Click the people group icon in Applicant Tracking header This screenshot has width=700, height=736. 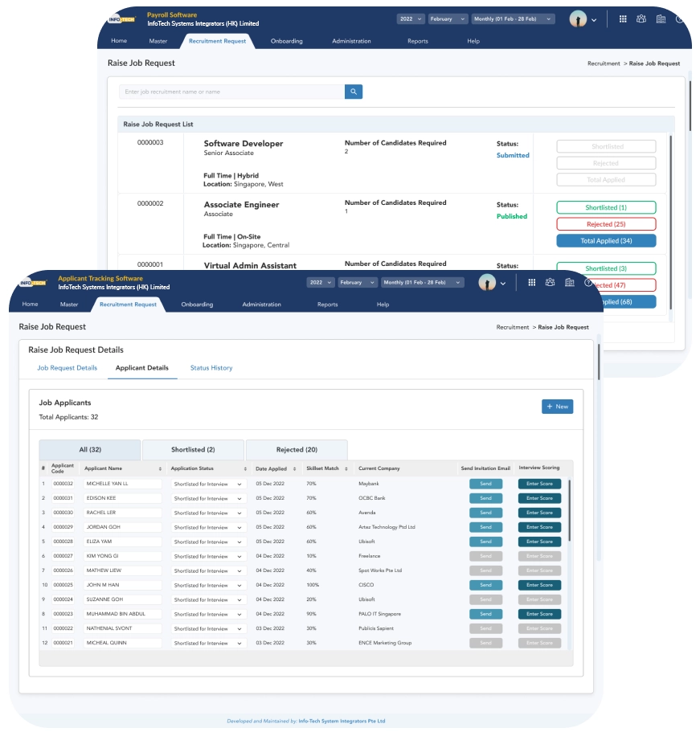tap(551, 282)
